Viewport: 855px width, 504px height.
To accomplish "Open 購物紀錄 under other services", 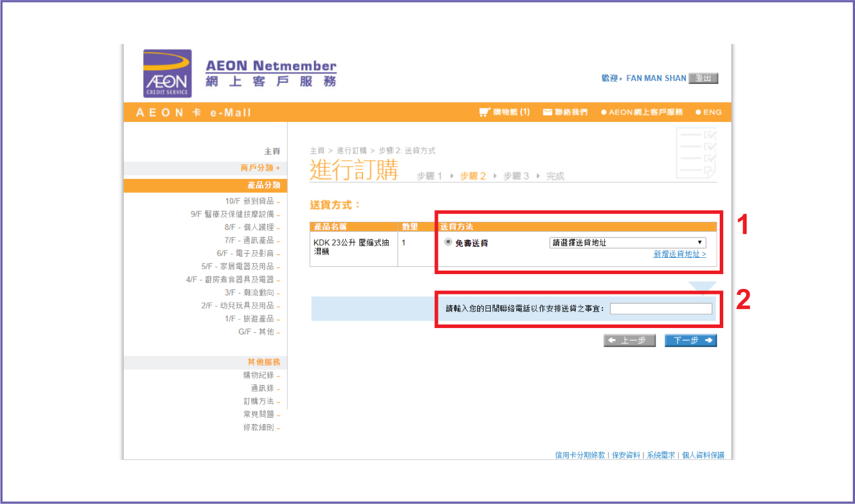I will coord(261,375).
